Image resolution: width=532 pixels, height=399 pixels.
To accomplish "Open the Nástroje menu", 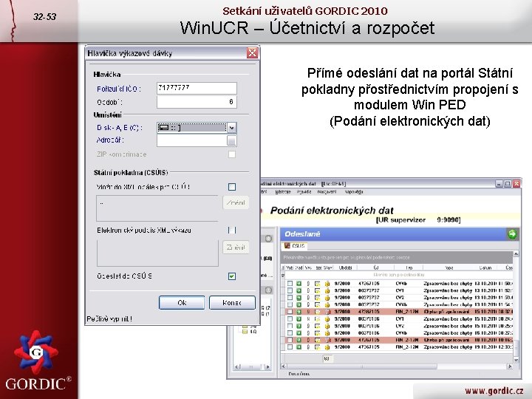I will click(x=283, y=191).
